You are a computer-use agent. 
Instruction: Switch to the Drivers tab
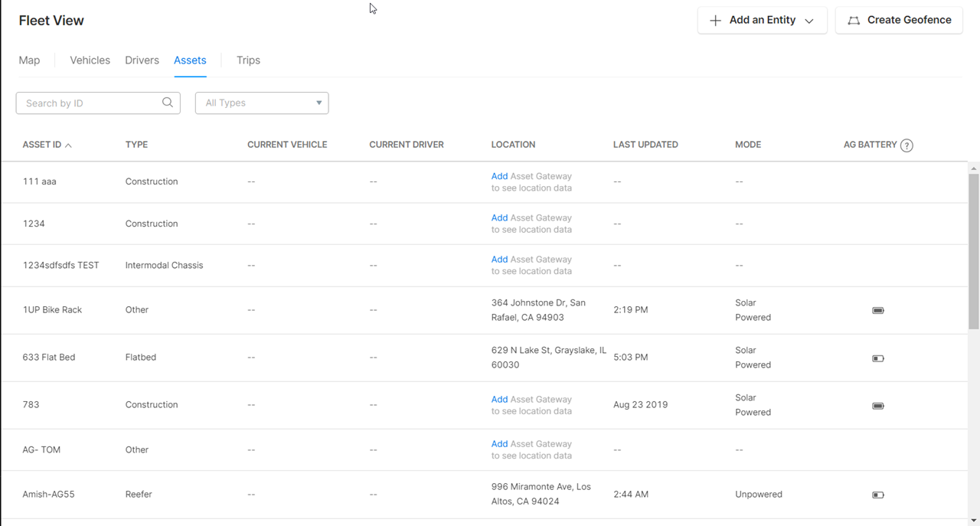pyautogui.click(x=142, y=60)
